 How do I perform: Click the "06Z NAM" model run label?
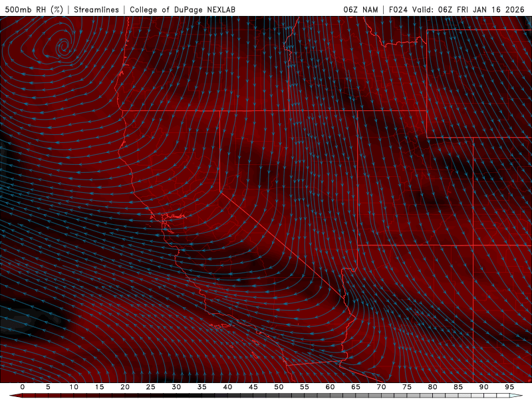click(360, 9)
